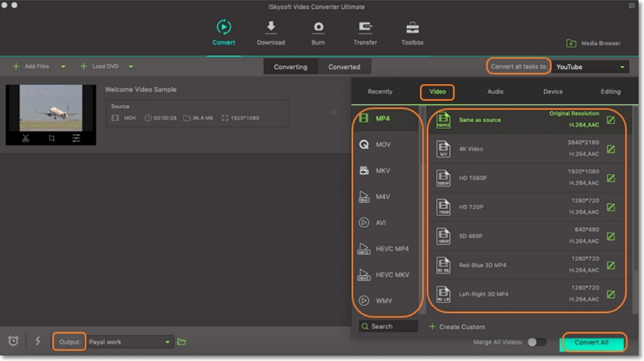Screen dimensions: 644x361
Task: Switch to the Audio format tab
Action: tap(495, 92)
